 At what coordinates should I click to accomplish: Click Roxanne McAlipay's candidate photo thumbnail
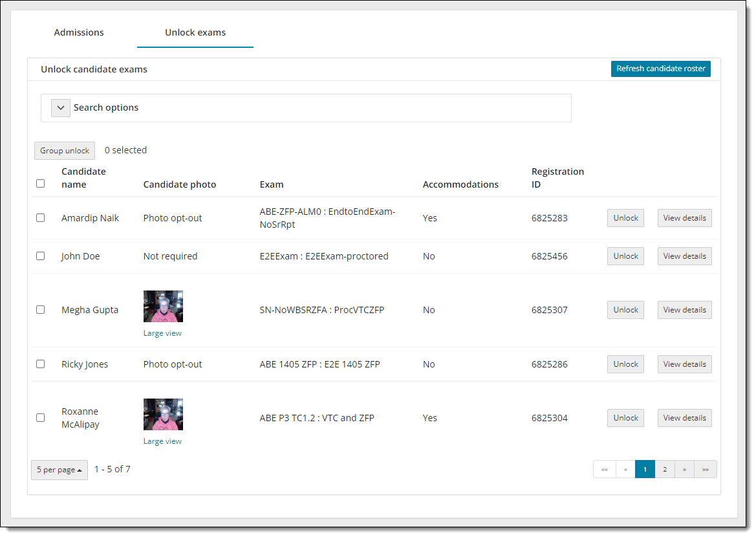[x=163, y=415]
